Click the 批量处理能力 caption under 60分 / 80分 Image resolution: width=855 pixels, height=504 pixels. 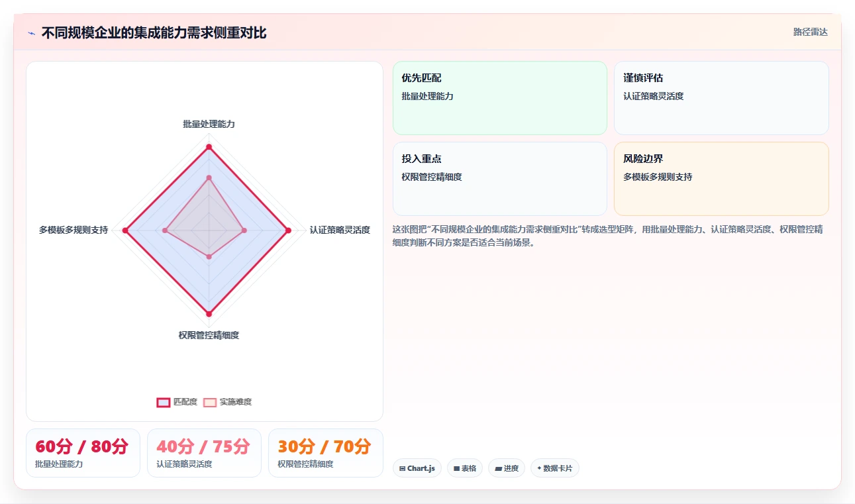click(59, 464)
